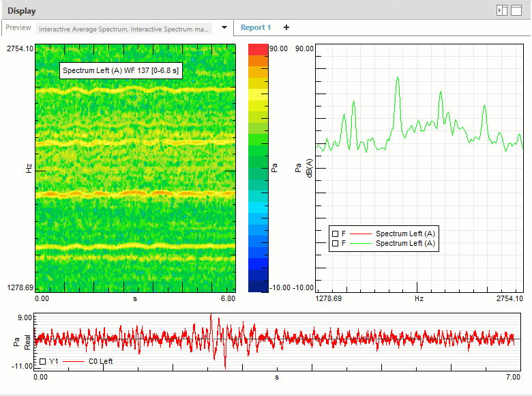The width and height of the screenshot is (532, 396).
Task: Click the 2754.10 Hz value on waterfall axis
Action: [20, 48]
